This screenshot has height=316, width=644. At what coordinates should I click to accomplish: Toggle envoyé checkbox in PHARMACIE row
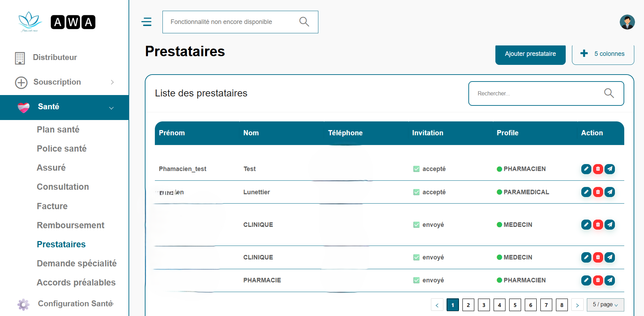click(x=416, y=280)
